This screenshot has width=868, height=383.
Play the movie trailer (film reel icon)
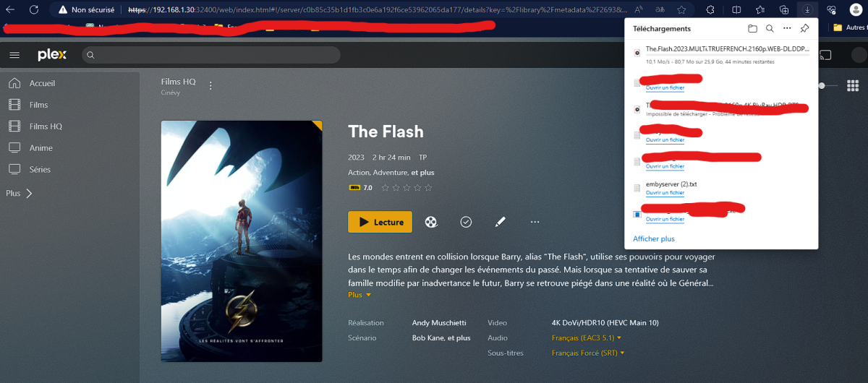[431, 222]
